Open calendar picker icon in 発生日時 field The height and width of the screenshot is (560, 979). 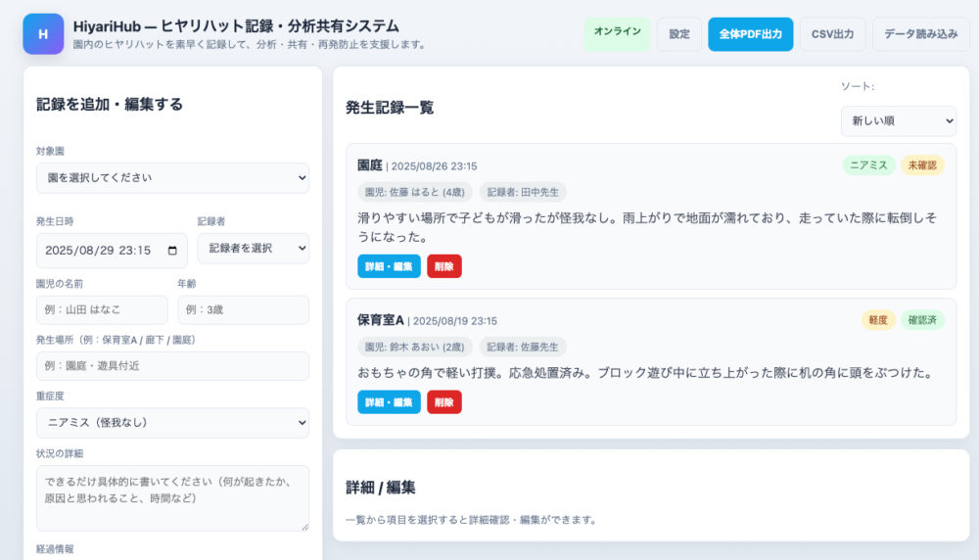[173, 251]
